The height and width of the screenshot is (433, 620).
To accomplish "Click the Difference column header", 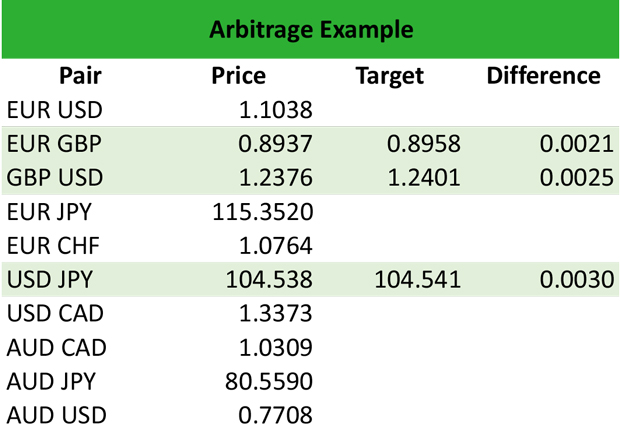I will (543, 76).
